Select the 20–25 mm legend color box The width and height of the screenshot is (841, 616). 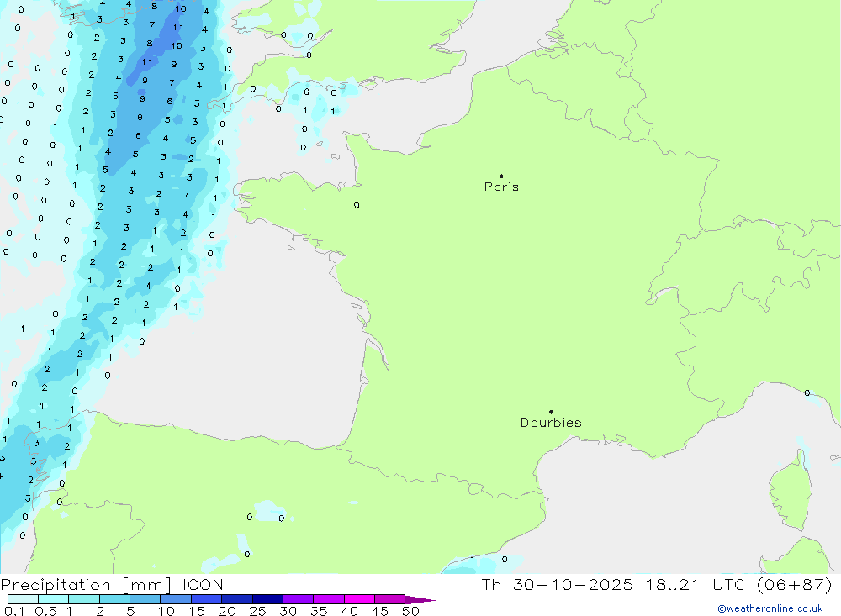click(236, 599)
